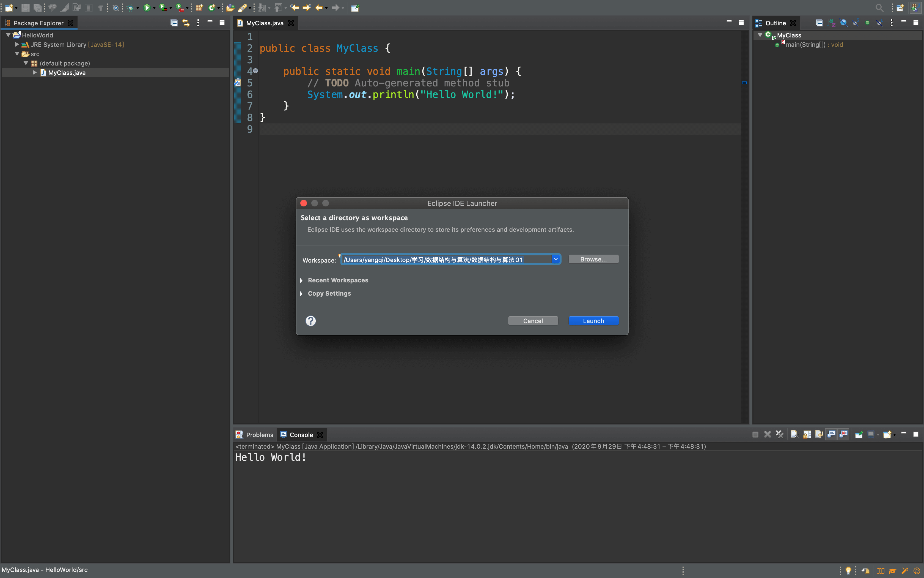Click the method fold toggle at line 4

(x=255, y=71)
